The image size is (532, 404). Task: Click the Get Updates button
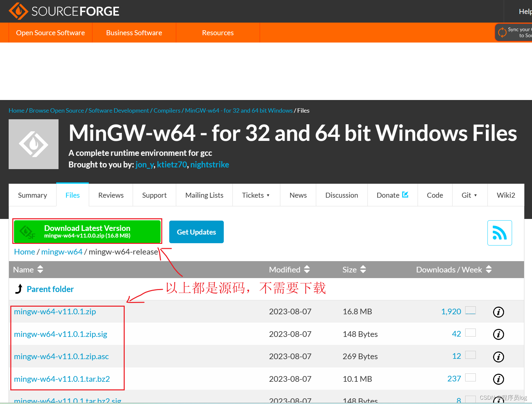[x=196, y=232]
